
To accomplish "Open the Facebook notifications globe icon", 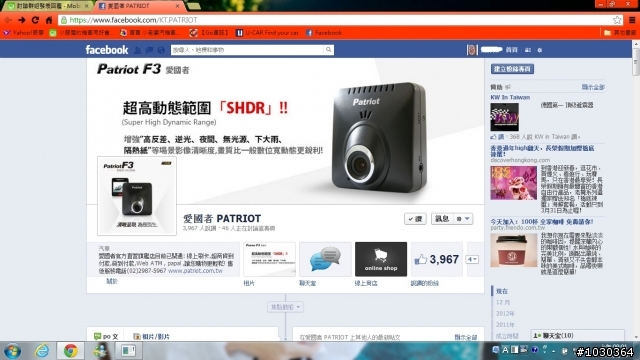I will pyautogui.click(x=161, y=50).
